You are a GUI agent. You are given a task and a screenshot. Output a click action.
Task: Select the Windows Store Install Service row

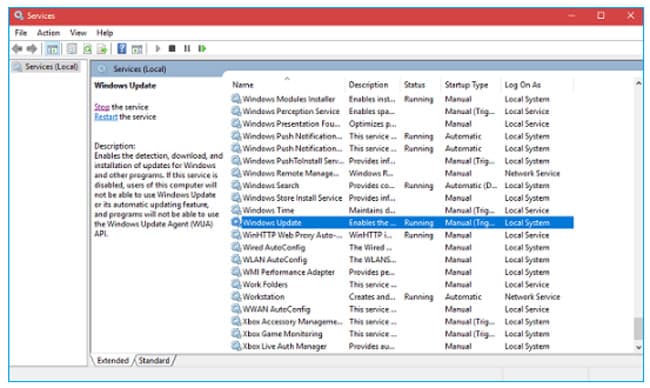point(402,198)
